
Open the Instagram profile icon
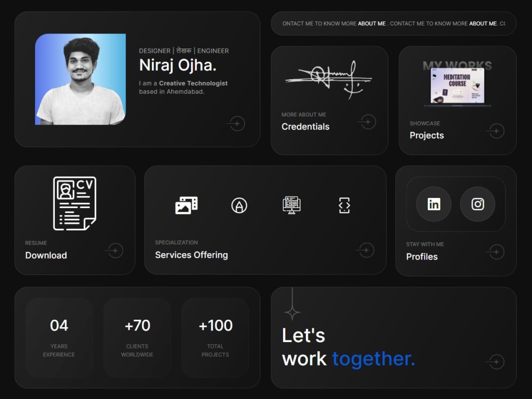point(478,204)
